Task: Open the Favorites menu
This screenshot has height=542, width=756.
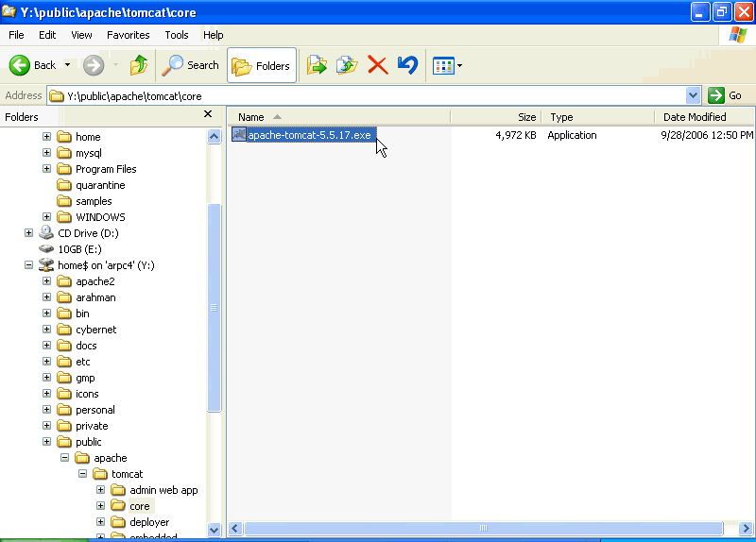Action: (x=128, y=35)
